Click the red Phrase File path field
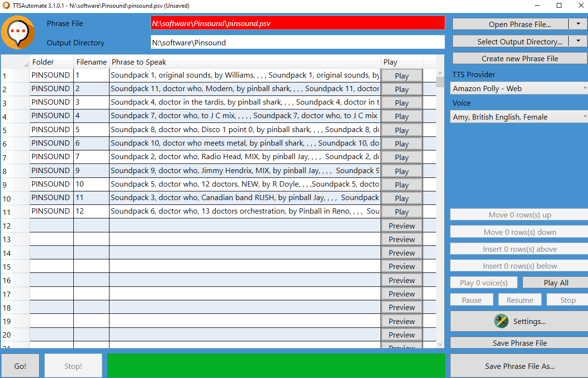The height and width of the screenshot is (378, 588). (x=298, y=23)
